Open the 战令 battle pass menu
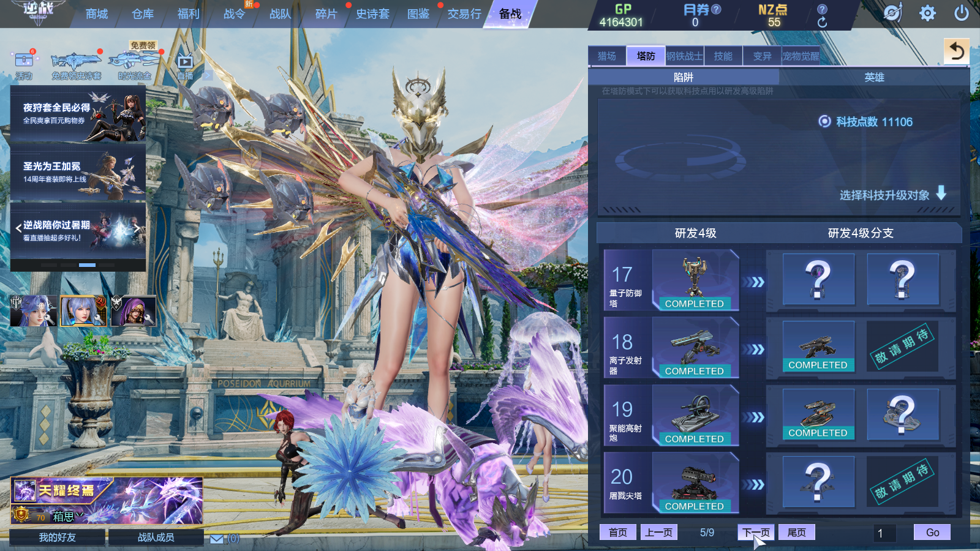Image resolution: width=980 pixels, height=551 pixels. pyautogui.click(x=234, y=13)
